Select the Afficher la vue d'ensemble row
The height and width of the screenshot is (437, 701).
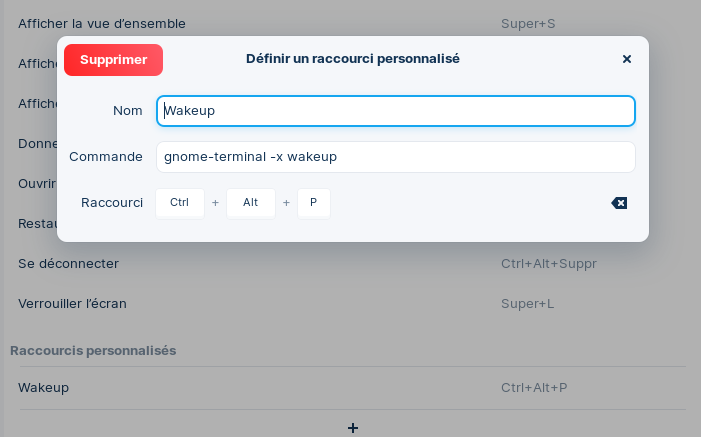pyautogui.click(x=102, y=23)
